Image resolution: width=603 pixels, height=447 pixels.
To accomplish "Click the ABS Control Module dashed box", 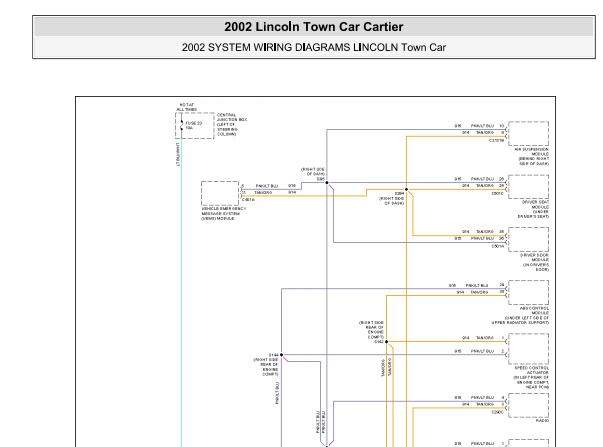I will (528, 293).
